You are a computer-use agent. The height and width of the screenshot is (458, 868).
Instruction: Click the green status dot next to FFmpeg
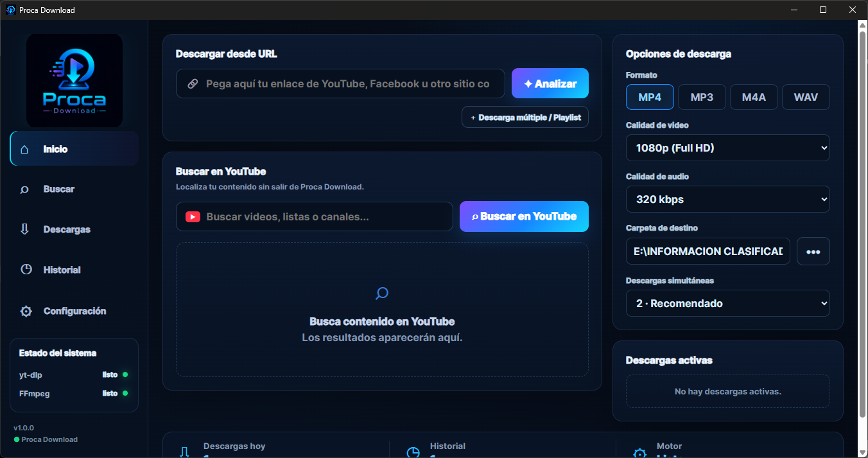pyautogui.click(x=125, y=393)
